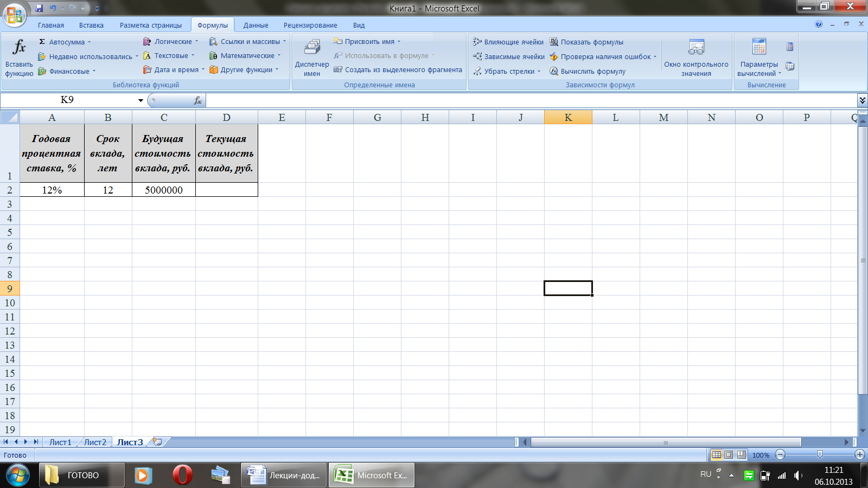Open the Name Manager (Диспетчер имен)
This screenshot has height=488, width=868.
(x=312, y=57)
